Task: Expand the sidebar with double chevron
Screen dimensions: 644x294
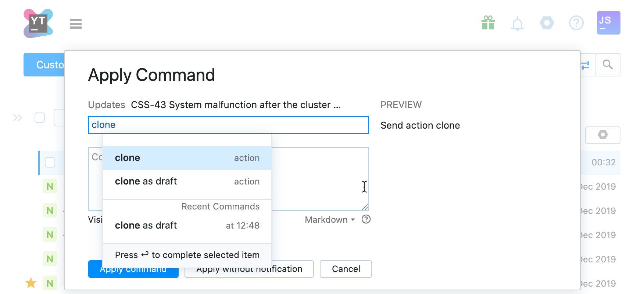Action: point(18,118)
